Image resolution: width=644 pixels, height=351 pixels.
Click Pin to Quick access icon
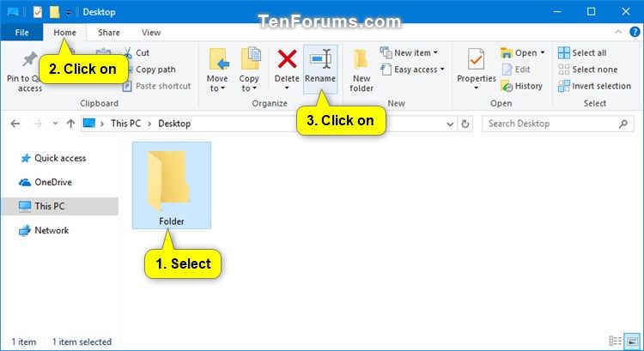29,60
